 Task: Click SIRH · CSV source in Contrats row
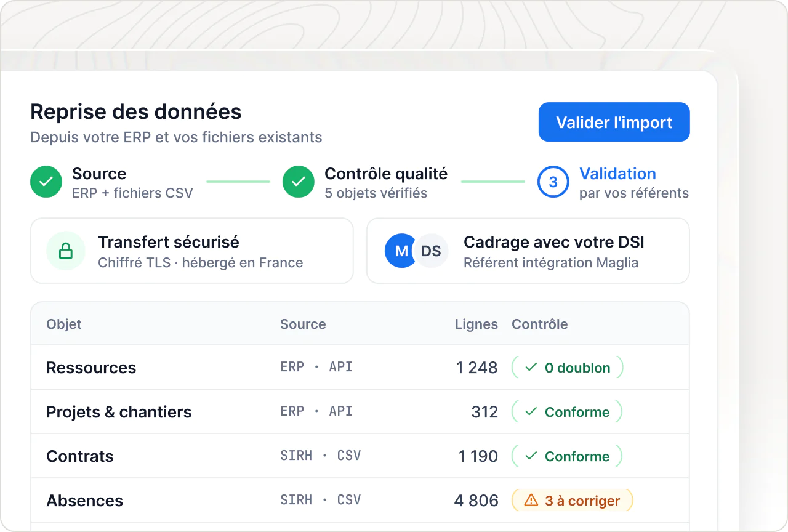(321, 456)
